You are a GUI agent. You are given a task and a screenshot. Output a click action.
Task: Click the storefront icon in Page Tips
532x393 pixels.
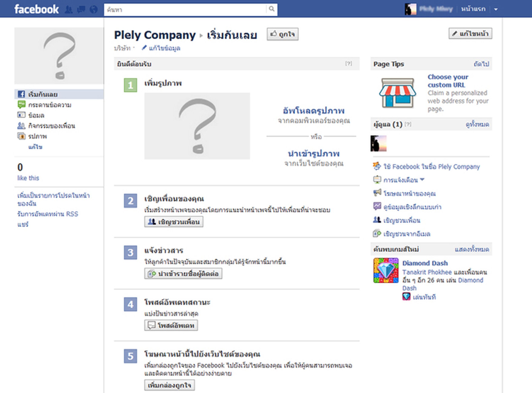[x=397, y=93]
